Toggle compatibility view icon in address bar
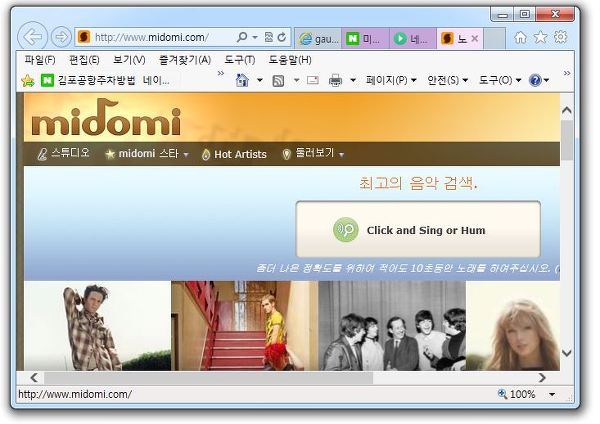Image resolution: width=600 pixels, height=424 pixels. tap(269, 37)
